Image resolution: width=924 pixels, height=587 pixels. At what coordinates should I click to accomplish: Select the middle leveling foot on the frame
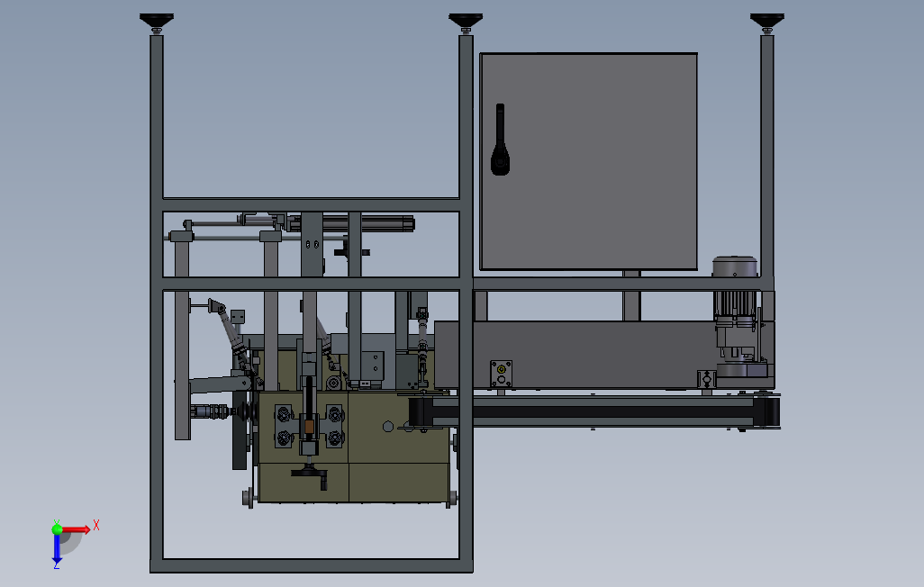466,23
